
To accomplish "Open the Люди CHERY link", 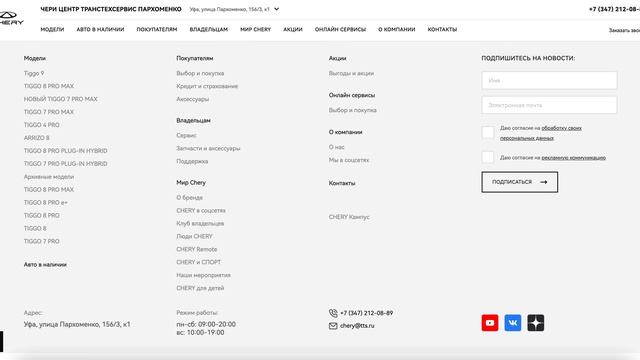I will 194,236.
